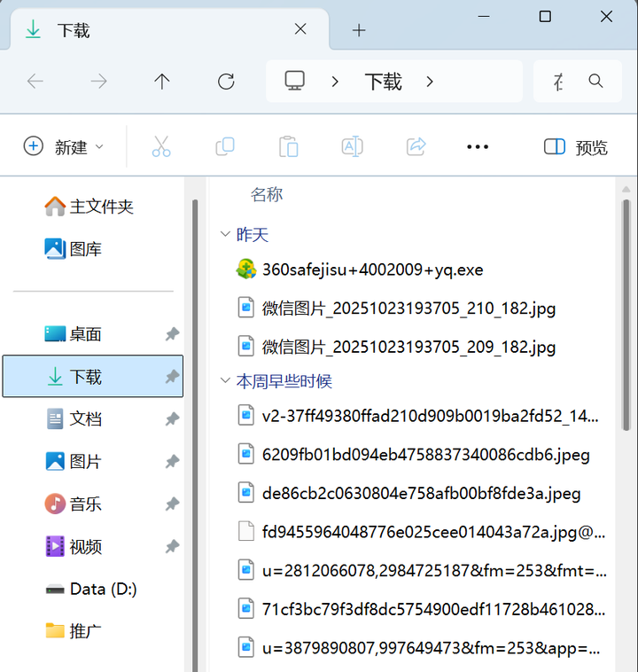
Task: Click blank file icon of fd9455964048776e
Action: pyautogui.click(x=246, y=531)
